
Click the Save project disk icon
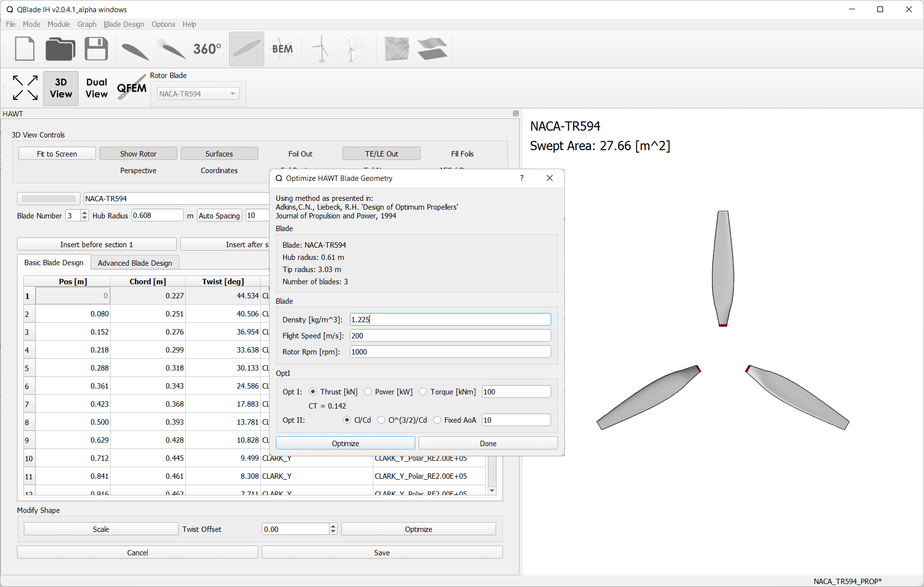coord(96,49)
